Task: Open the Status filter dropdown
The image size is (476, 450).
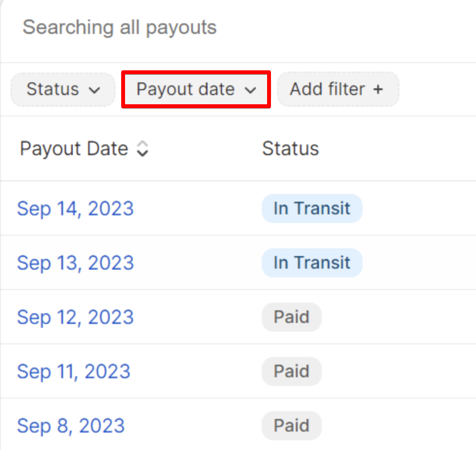Action: 63,89
